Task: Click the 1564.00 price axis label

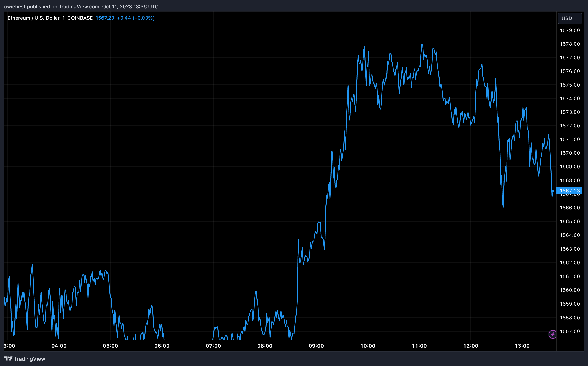Action: click(x=570, y=235)
